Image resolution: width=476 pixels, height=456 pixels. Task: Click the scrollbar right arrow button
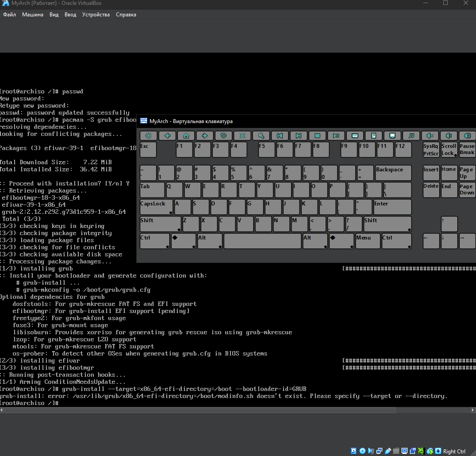click(473, 410)
